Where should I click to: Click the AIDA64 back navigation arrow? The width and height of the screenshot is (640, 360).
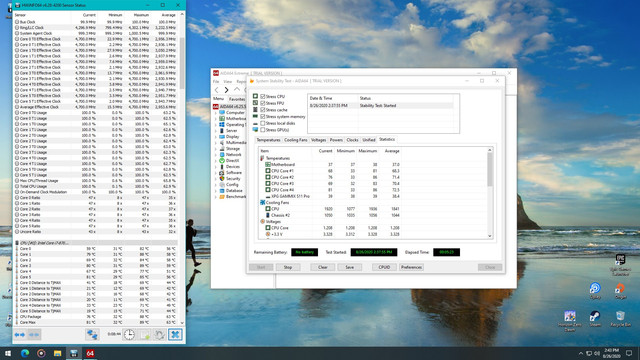click(x=217, y=89)
